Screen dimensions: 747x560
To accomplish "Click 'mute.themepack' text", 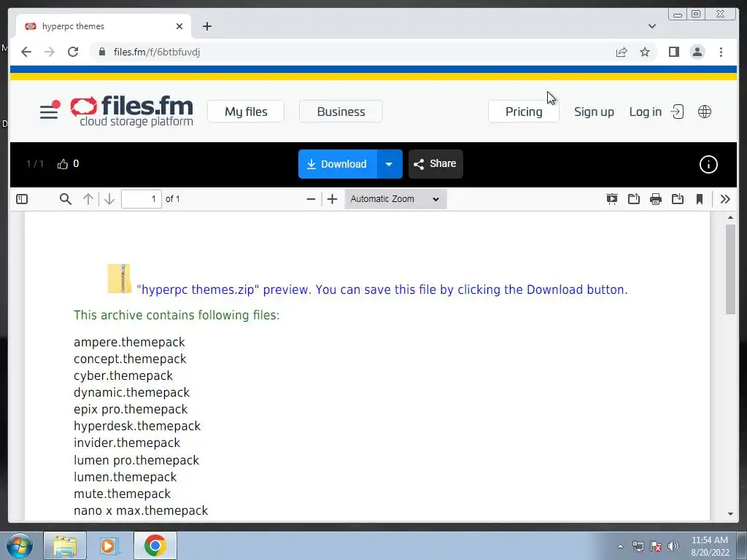I will point(122,494).
